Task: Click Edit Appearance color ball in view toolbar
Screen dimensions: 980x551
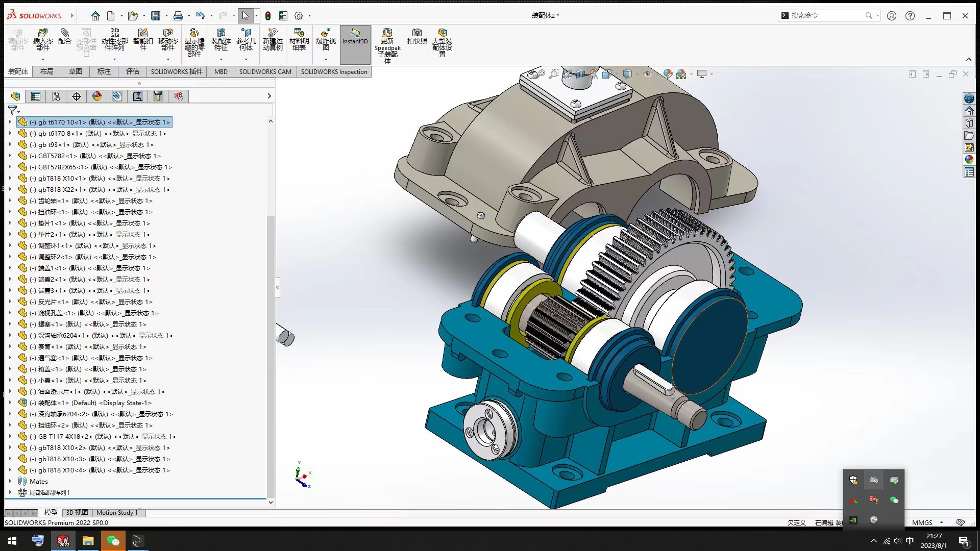Action: [x=668, y=74]
